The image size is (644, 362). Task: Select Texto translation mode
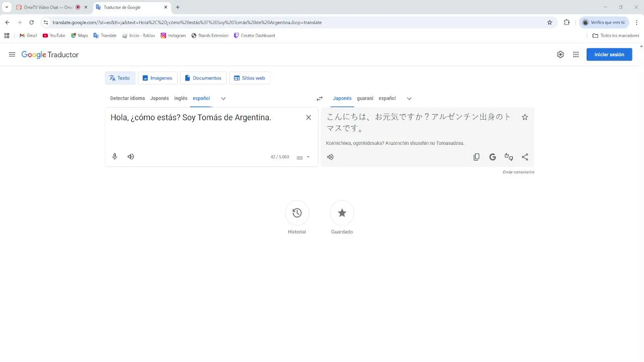pos(120,78)
